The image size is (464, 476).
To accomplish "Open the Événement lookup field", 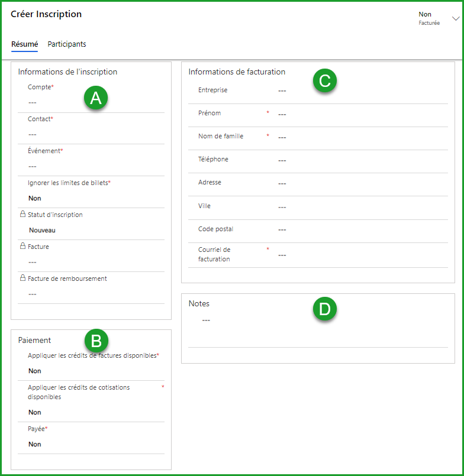I will point(95,167).
